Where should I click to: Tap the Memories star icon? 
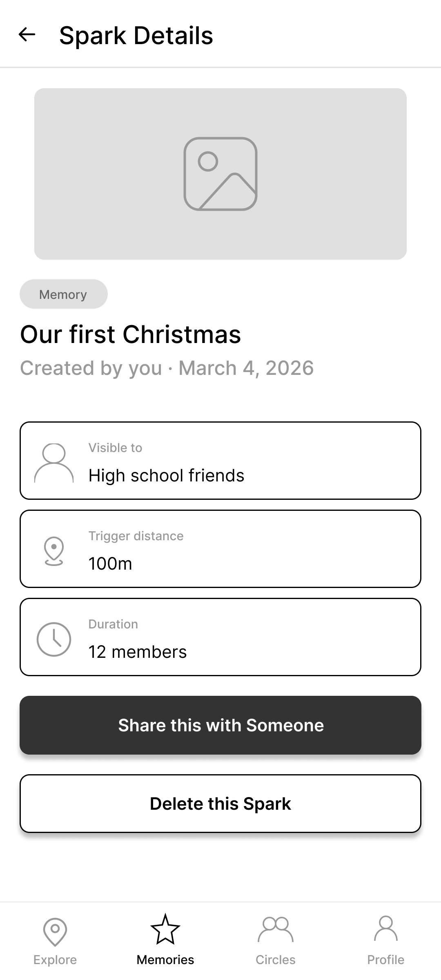[165, 929]
